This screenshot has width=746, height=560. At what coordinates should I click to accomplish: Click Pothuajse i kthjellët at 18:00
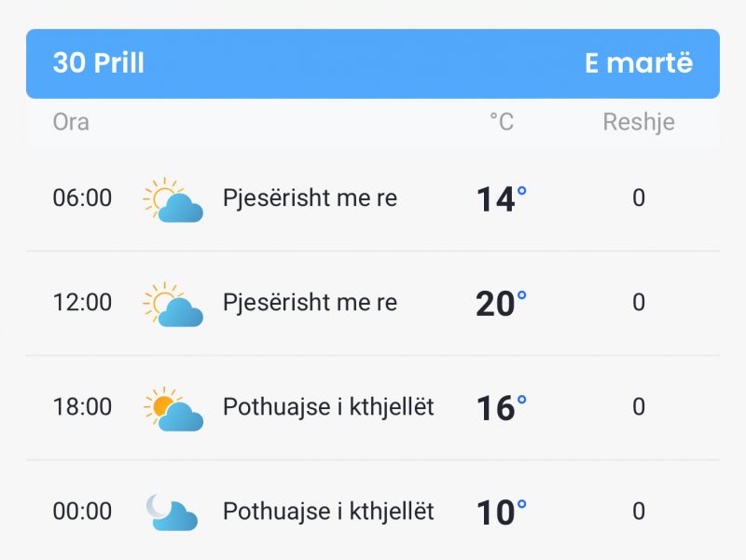[328, 407]
